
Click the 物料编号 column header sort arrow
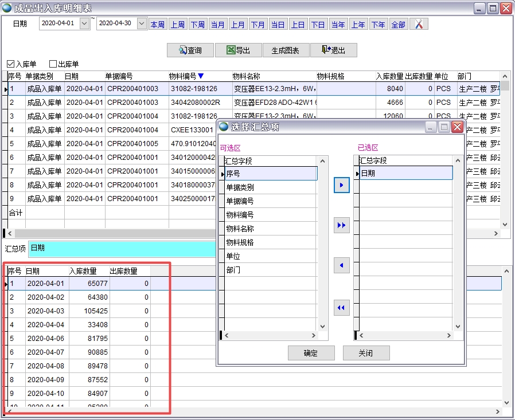(x=201, y=76)
